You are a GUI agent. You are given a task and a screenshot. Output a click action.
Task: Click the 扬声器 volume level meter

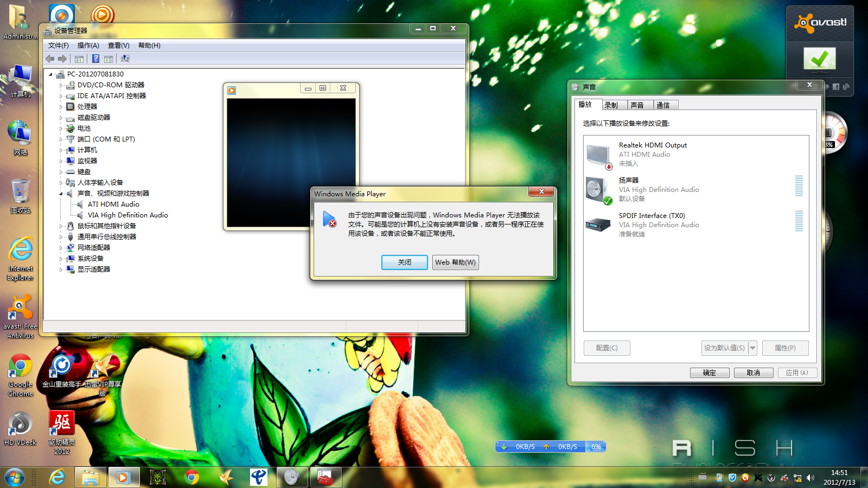(799, 186)
